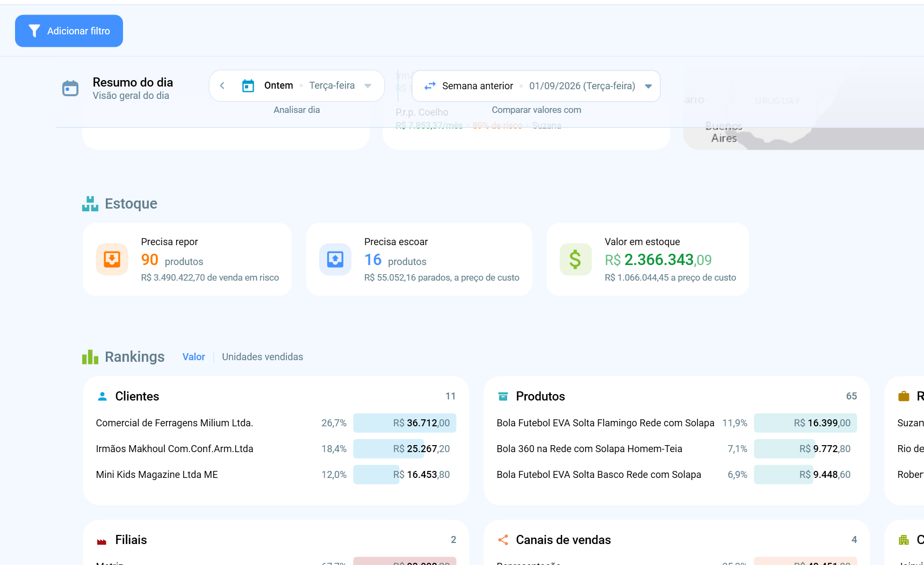The image size is (924, 565).
Task: Select Mini Kids Magazine Ltda ME row
Action: 276,475
